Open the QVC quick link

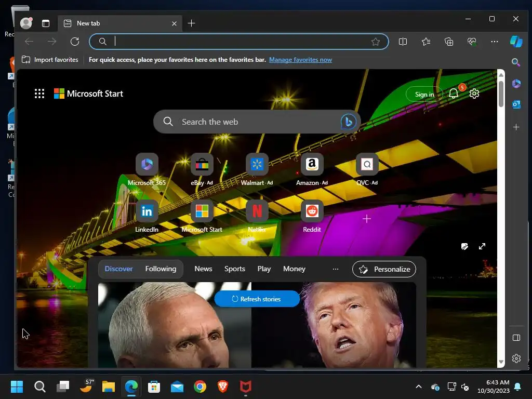[x=367, y=169]
